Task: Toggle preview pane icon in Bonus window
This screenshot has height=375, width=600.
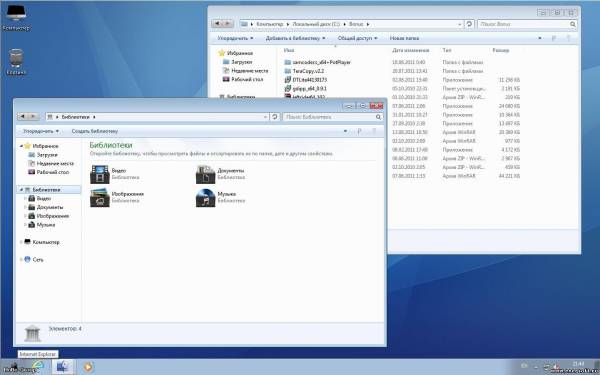Action: (x=554, y=38)
